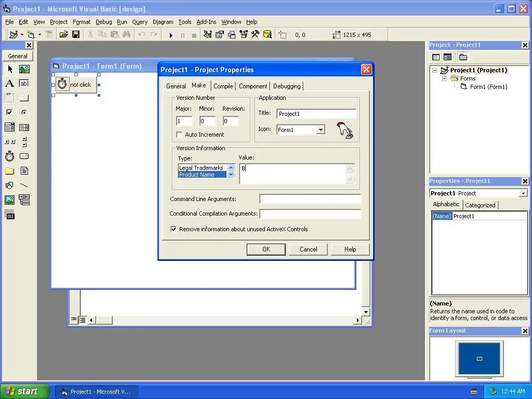Select the FileListBox tool in toolbox
This screenshot has height=399, width=532.
tap(24, 170)
